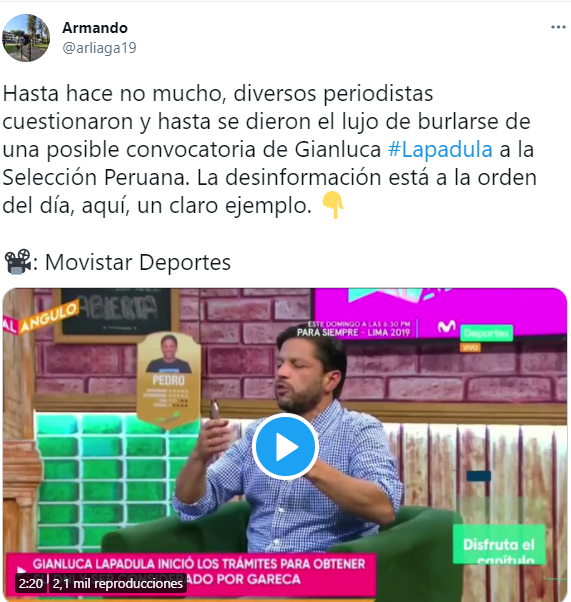Click the 2:20 video duration badge
The image size is (571, 602).
31,584
